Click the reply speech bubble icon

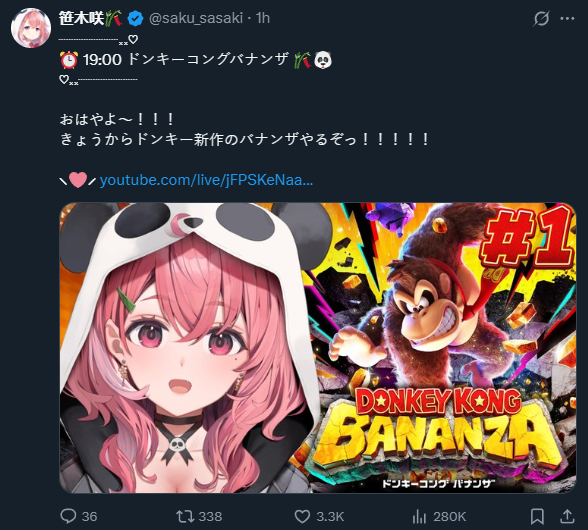[68, 516]
